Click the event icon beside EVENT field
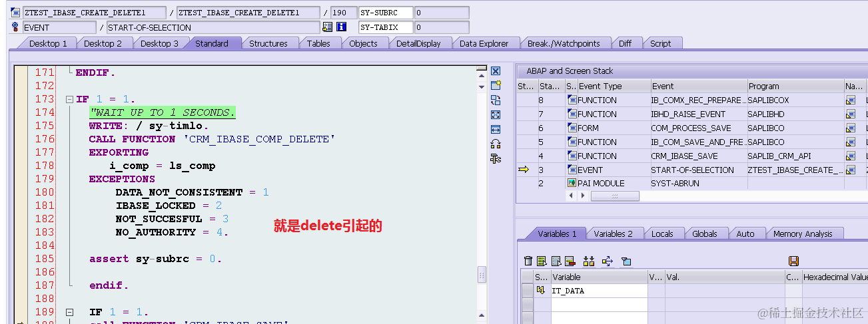This screenshot has height=324, width=868. coord(16,27)
